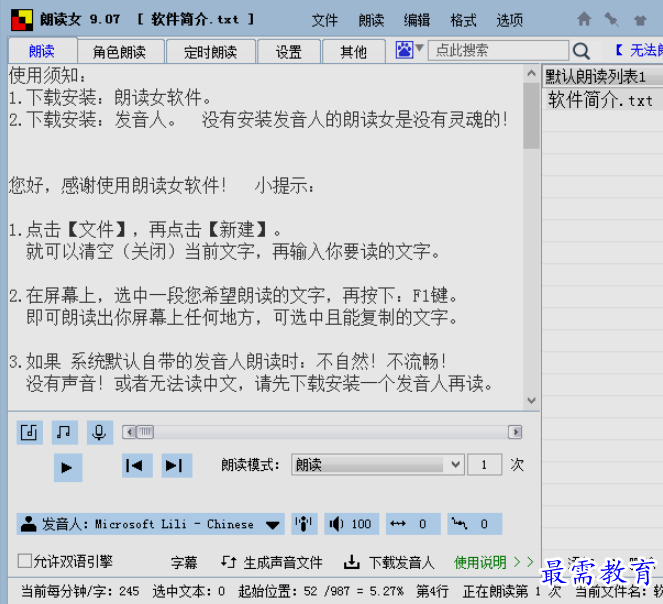Click the blue 无法朗读 link at top right
The image size is (663, 604).
click(639, 50)
